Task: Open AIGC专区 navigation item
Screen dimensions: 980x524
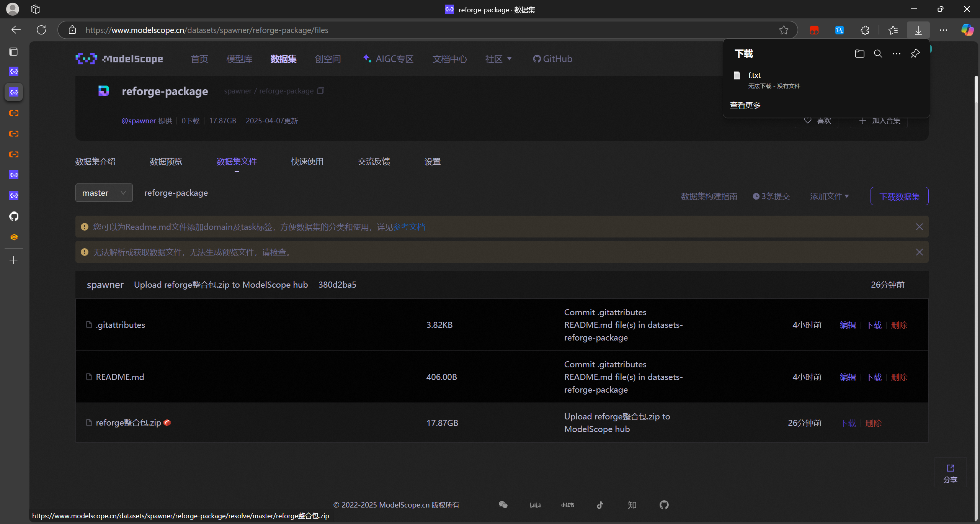Action: [x=389, y=59]
